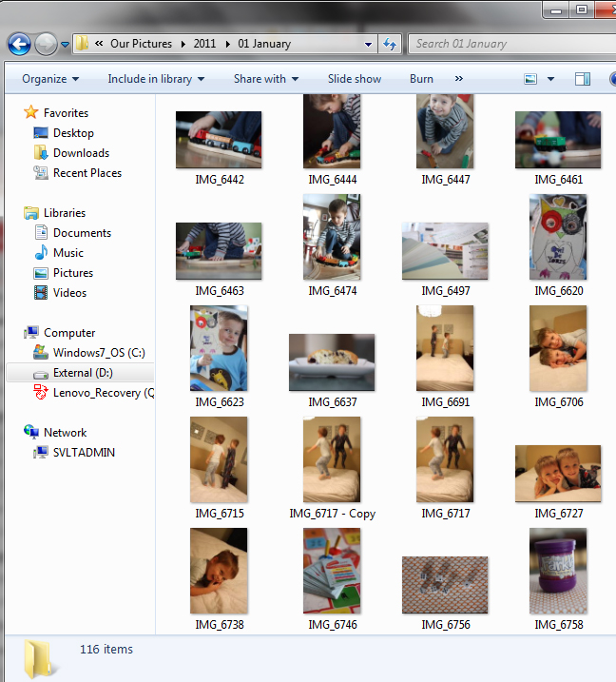Click the folder icon in address bar
Viewport: 616px width, 682px height.
point(82,44)
